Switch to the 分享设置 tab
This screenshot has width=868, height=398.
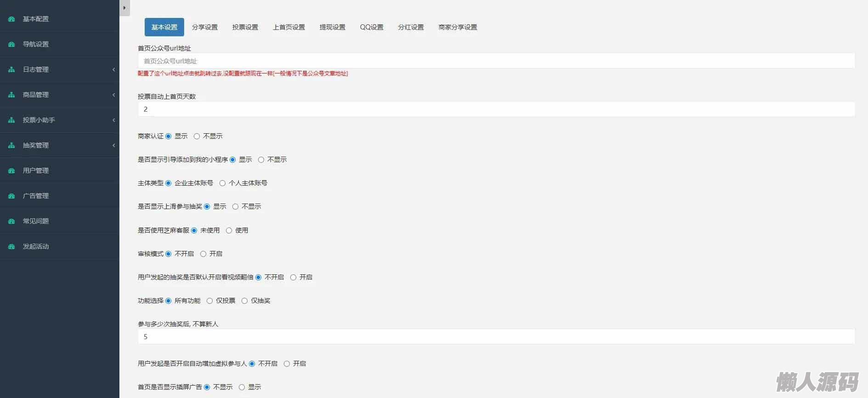pyautogui.click(x=205, y=27)
